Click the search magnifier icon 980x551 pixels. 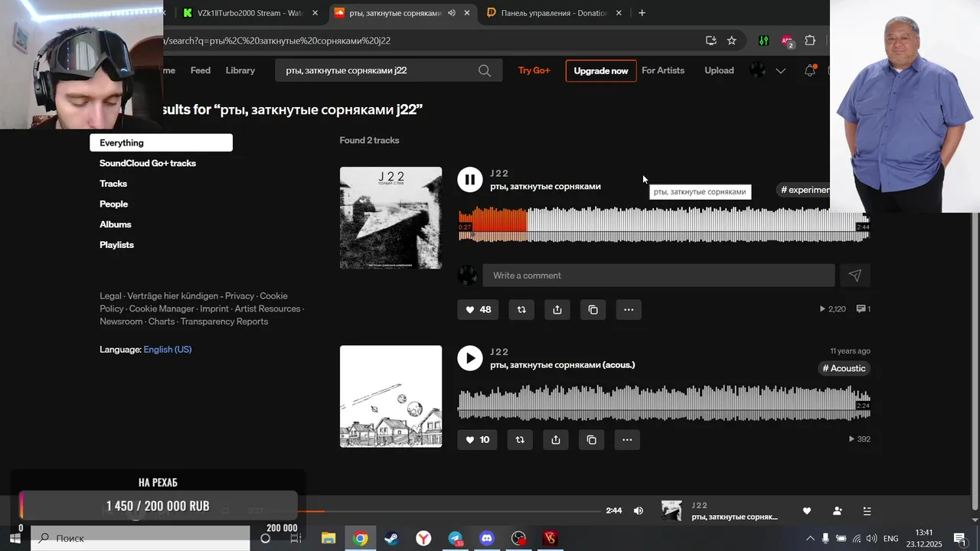click(485, 70)
